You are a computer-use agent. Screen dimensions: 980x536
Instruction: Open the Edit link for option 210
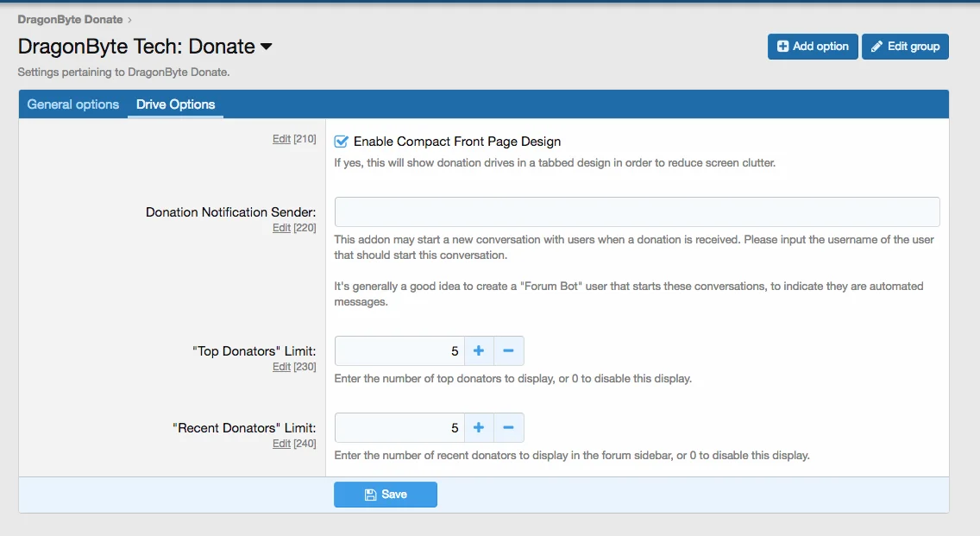click(281, 139)
